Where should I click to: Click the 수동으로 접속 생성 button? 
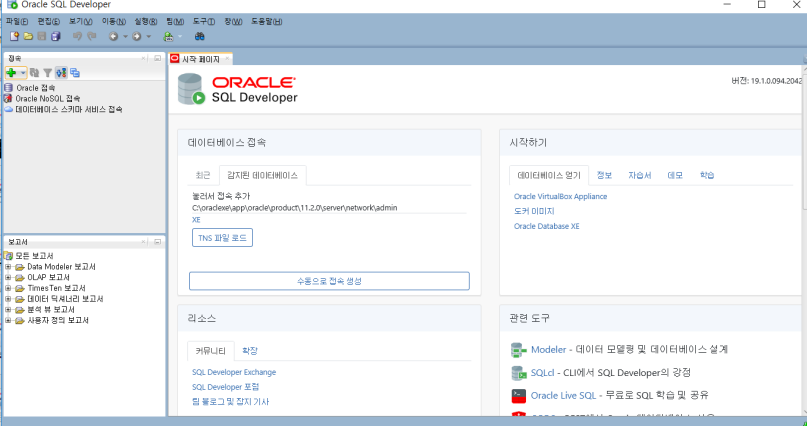[329, 281]
